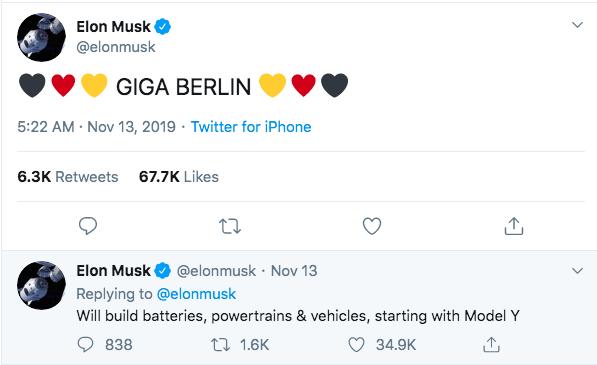Screen dimensions: 597x365
Task: Open the Nov 13 reply timestamp
Action: [x=294, y=271]
